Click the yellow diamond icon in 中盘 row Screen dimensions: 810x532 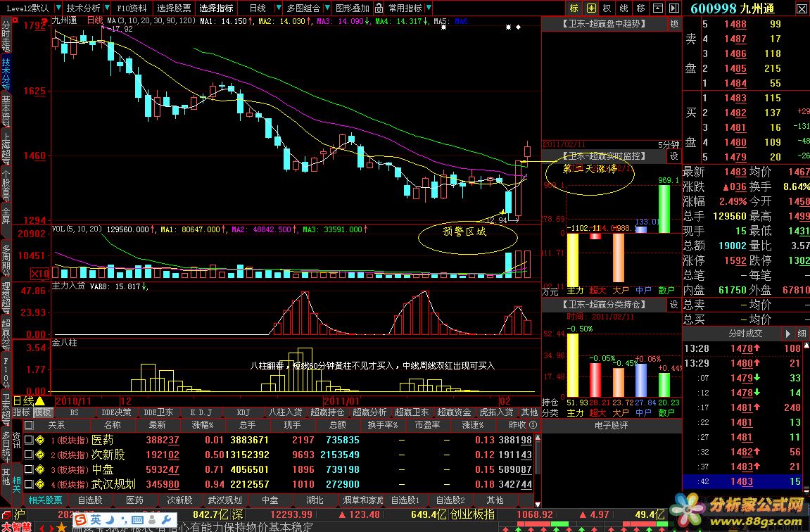[x=40, y=469]
